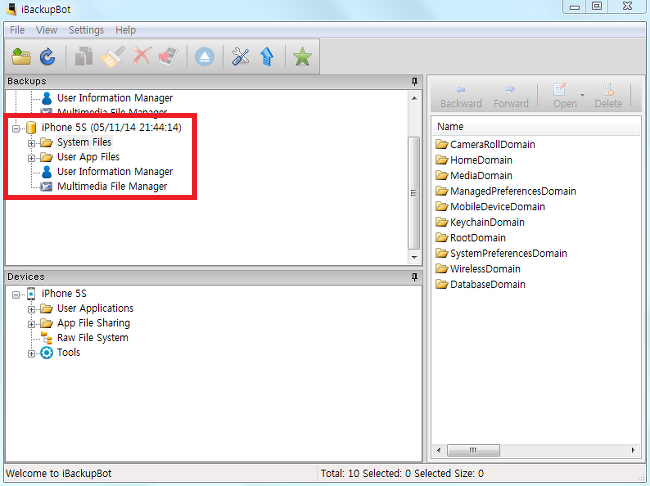
Task: Select User Information Manager under iPhone 5S backup
Action: tap(115, 172)
